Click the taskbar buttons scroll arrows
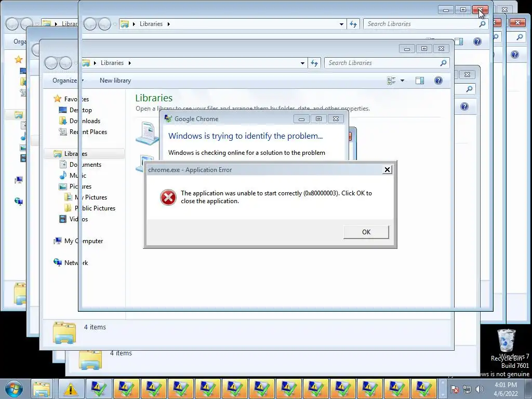The image size is (532, 399). 443,389
